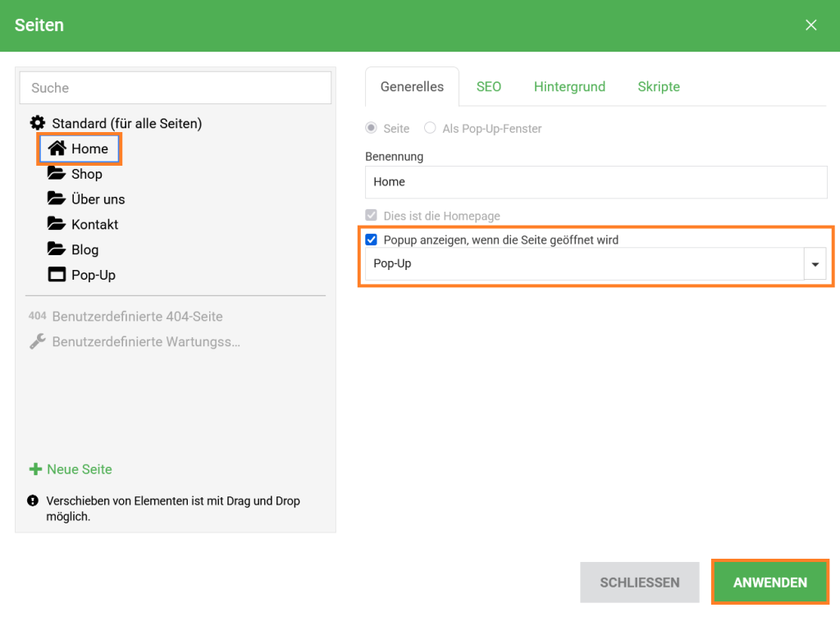Click the Suche search field
Image resolution: width=840 pixels, height=617 pixels.
175,88
